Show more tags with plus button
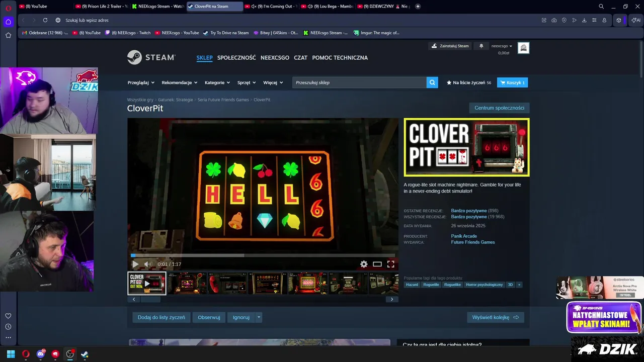 519,285
